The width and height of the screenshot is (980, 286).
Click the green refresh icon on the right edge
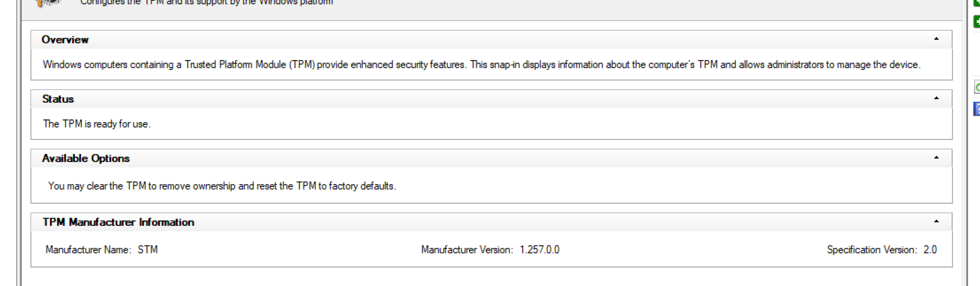tap(976, 88)
